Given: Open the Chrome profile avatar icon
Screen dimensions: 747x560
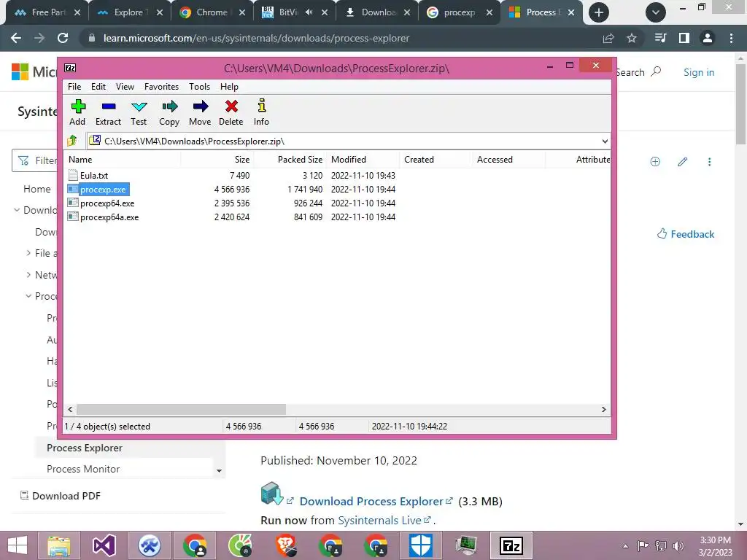Looking at the screenshot, I should (x=708, y=38).
